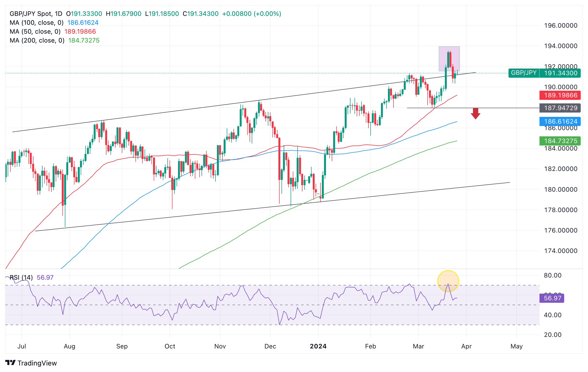Select the MA (200, close, 0) legend
Viewport: 588px width, 372px height.
click(37, 40)
